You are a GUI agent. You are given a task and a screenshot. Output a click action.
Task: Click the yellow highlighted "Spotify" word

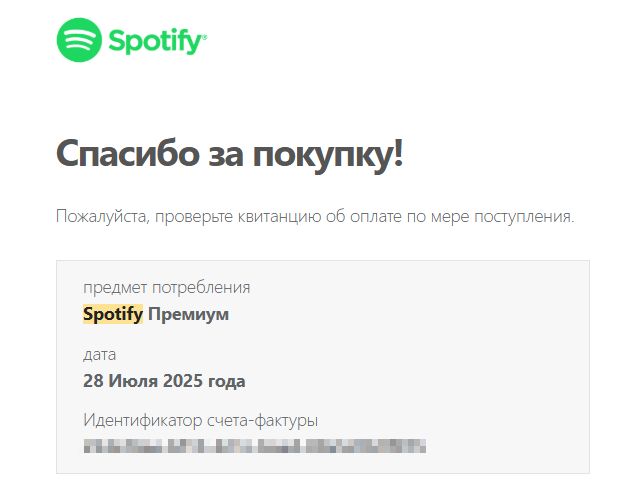pos(112,315)
